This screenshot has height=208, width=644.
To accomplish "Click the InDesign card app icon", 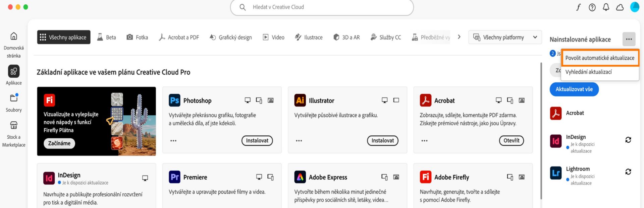I will coord(49,178).
